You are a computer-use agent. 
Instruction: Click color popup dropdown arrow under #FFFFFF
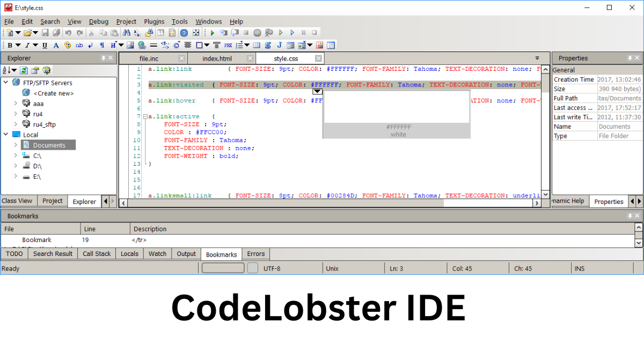click(318, 92)
